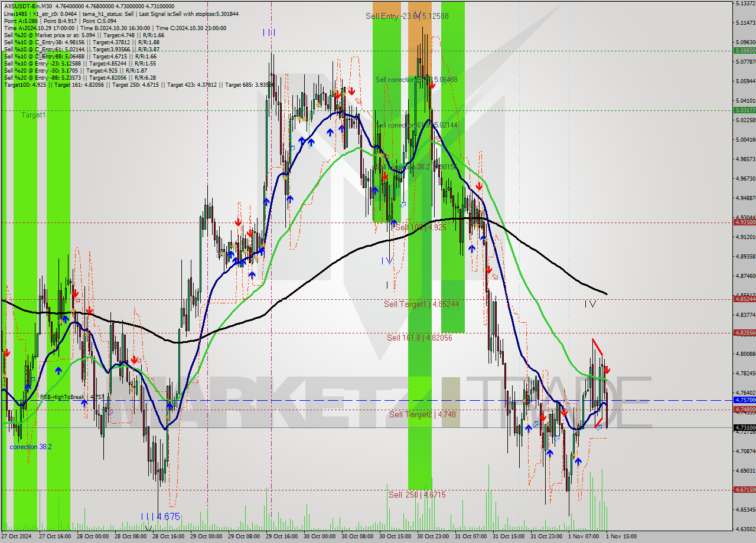Click the 'I I I 4.675' wave label
The height and width of the screenshot is (543, 756).
pyautogui.click(x=160, y=516)
